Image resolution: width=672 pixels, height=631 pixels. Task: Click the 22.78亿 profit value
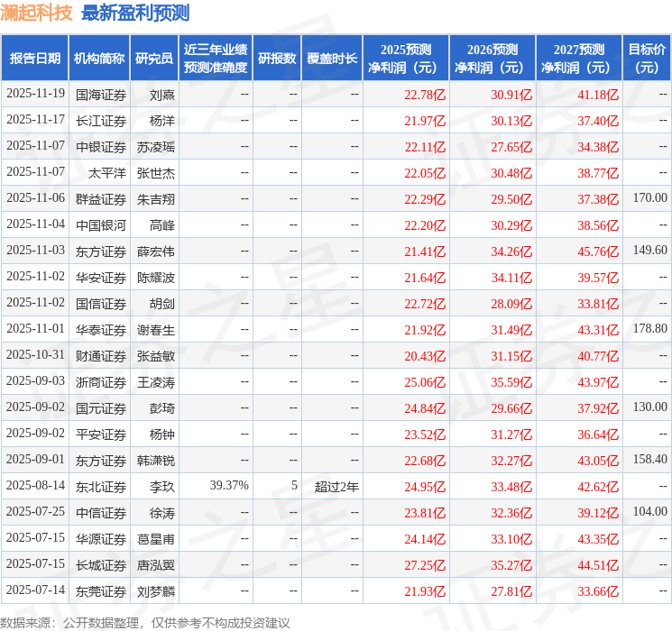(425, 95)
